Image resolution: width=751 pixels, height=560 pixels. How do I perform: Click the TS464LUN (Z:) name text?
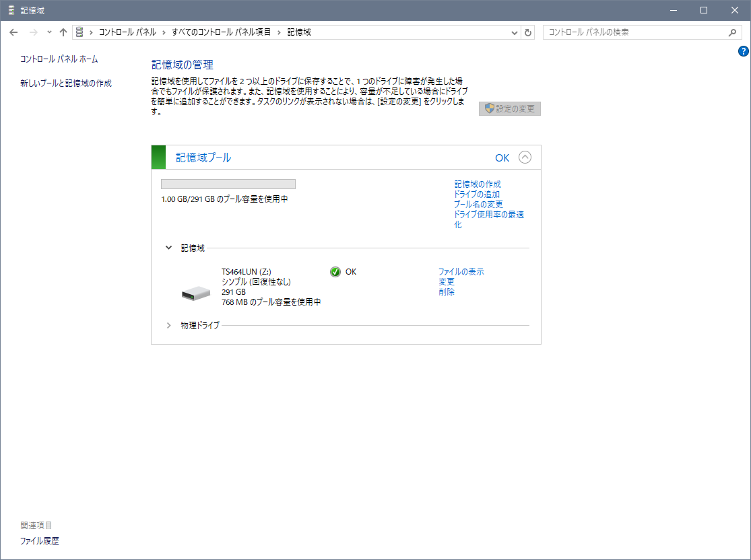(x=247, y=271)
